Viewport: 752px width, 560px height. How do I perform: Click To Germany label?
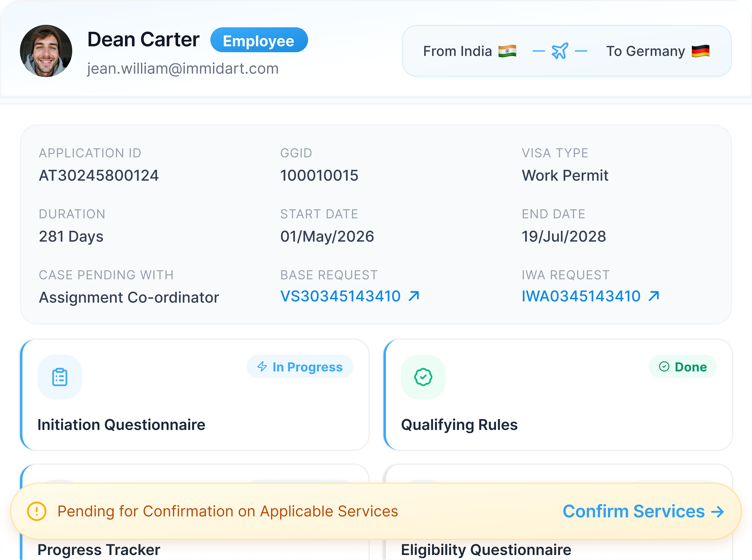click(645, 52)
